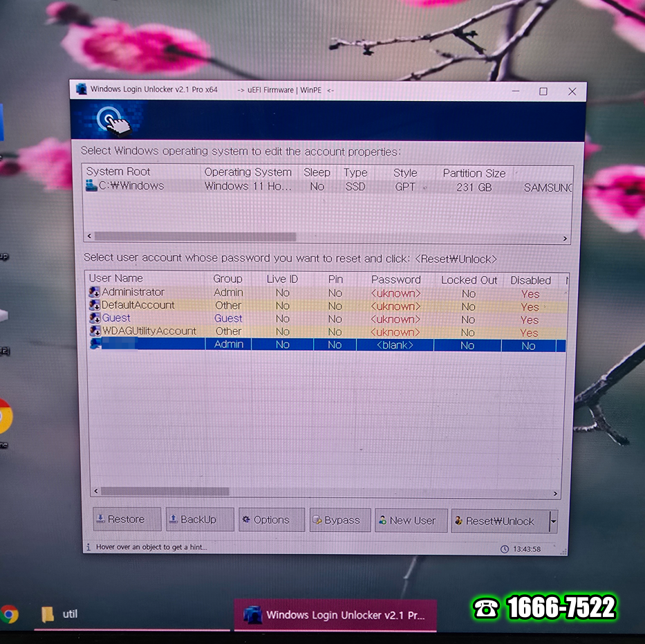
Task: Click the clock icon in status bar
Action: [x=505, y=549]
